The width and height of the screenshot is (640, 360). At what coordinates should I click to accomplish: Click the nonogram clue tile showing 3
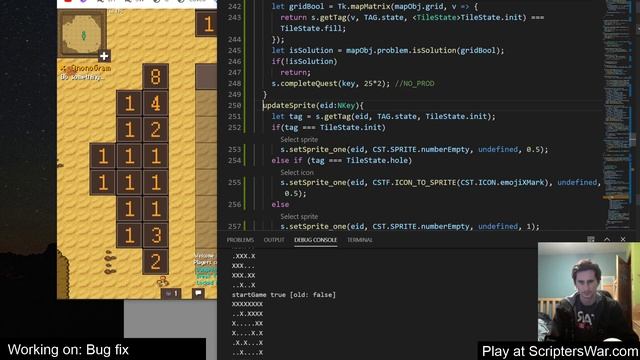pos(156,235)
